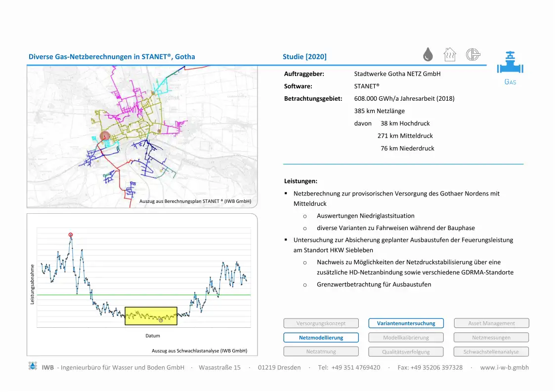
Task: Select the Variantenuntersuchung tag
Action: [x=406, y=323]
